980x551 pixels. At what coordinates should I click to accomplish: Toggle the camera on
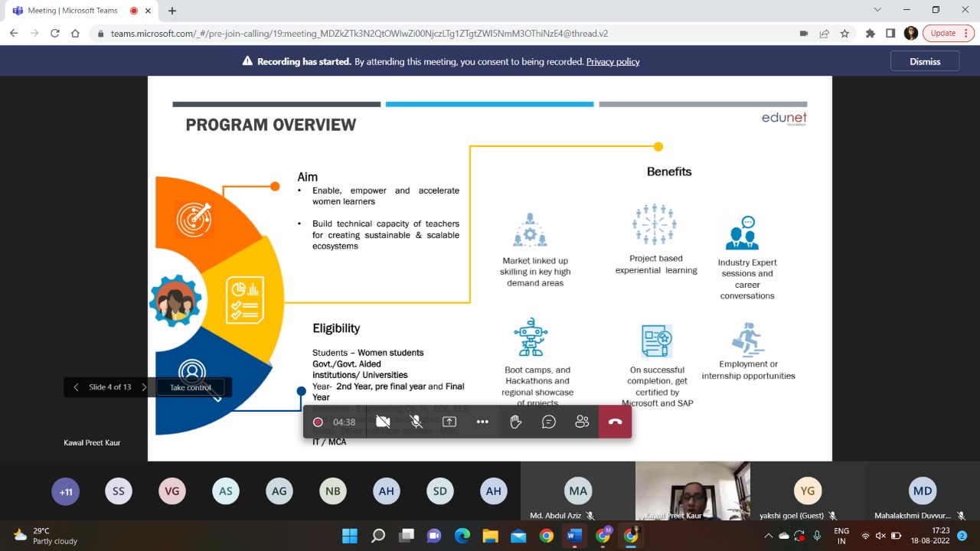[x=383, y=422]
